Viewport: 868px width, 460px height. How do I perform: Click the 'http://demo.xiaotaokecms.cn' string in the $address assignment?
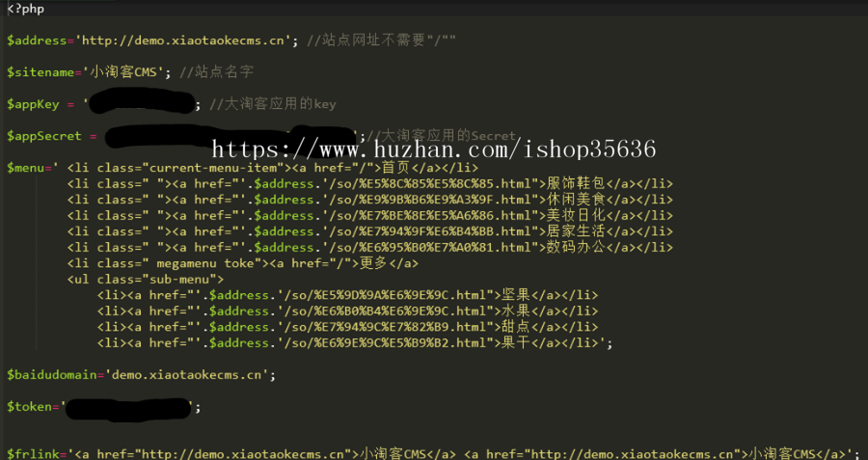pos(186,41)
